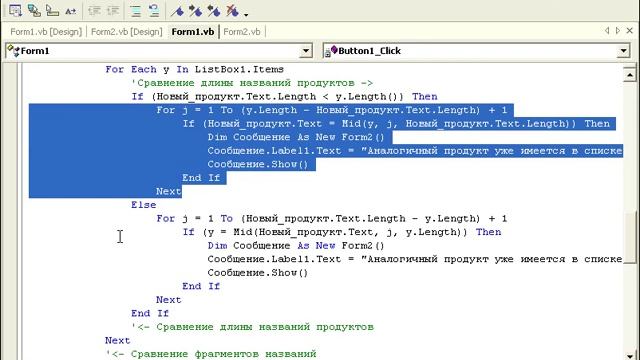Move to the next bookmark
Image resolution: width=640 pixels, height=360 pixels.
[x=196, y=11]
